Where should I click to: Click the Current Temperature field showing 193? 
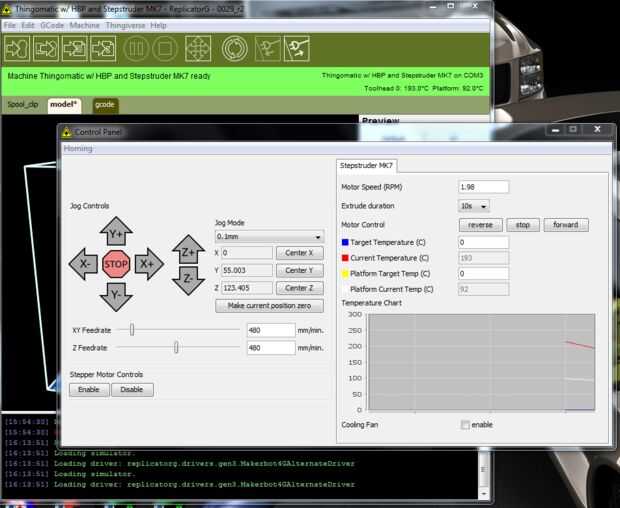[x=483, y=258]
